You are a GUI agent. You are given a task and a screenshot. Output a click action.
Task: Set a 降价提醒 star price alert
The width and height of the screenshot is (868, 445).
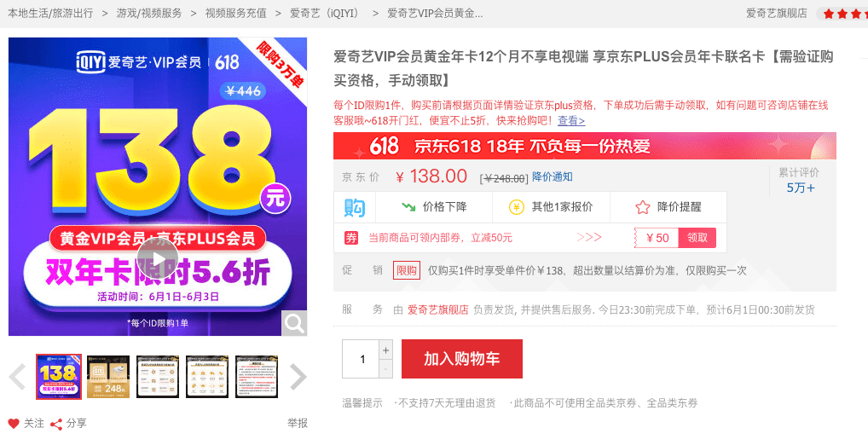point(668,207)
